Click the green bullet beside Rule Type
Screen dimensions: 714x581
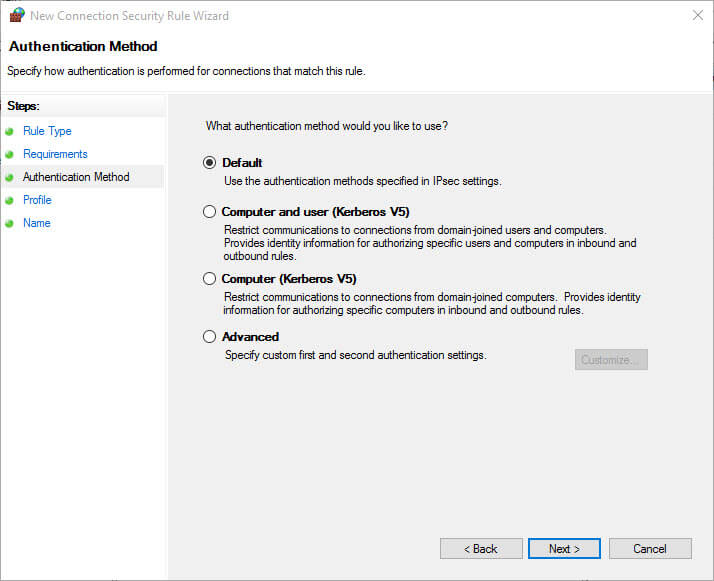pyautogui.click(x=9, y=132)
